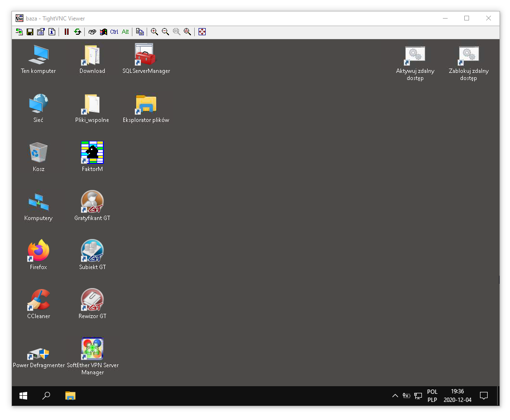Run SoftEther VPN Server Manager

click(92, 348)
